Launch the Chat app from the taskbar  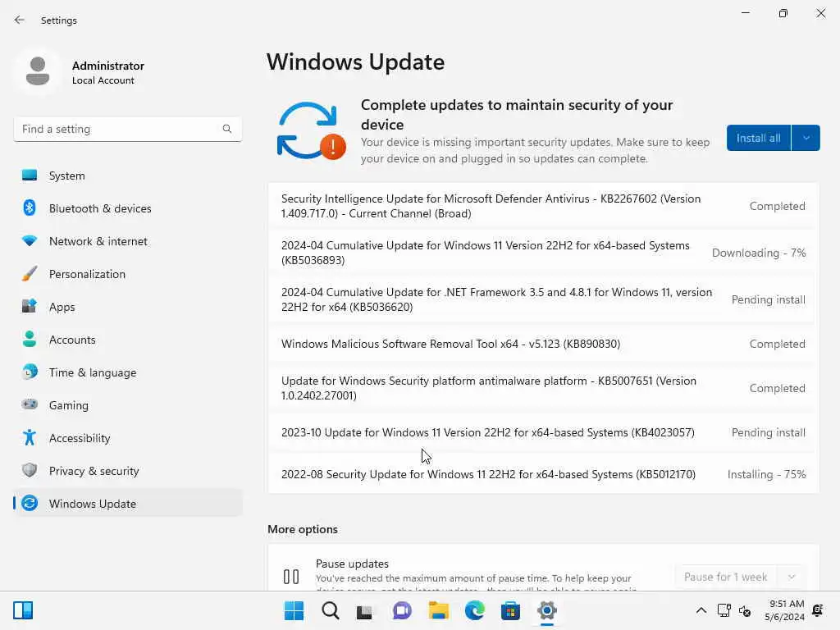point(402,610)
